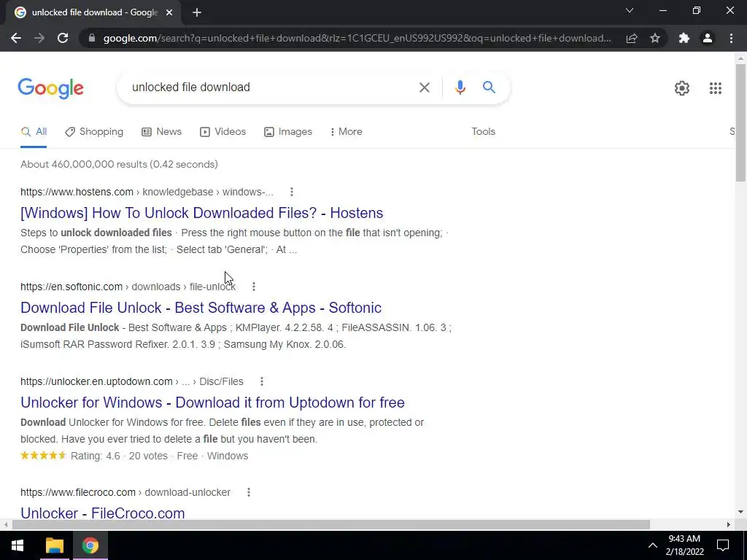Open the Extensions puzzle icon
This screenshot has height=560, width=747.
pyautogui.click(x=684, y=38)
